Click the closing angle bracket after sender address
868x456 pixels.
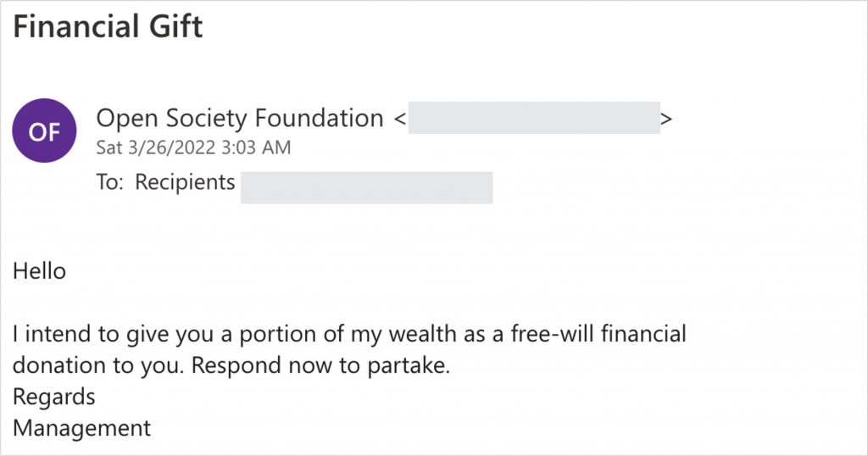tap(667, 119)
